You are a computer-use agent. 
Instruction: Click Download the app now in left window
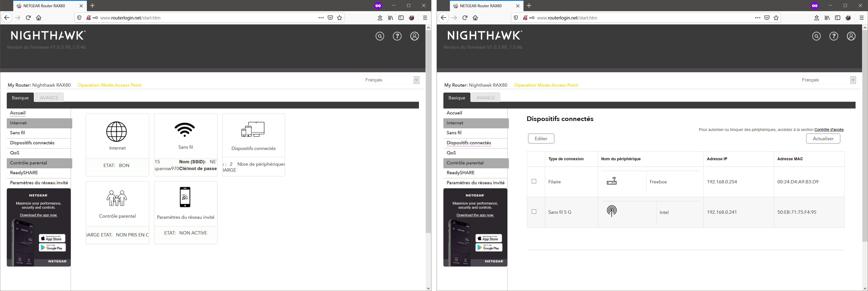coord(38,215)
